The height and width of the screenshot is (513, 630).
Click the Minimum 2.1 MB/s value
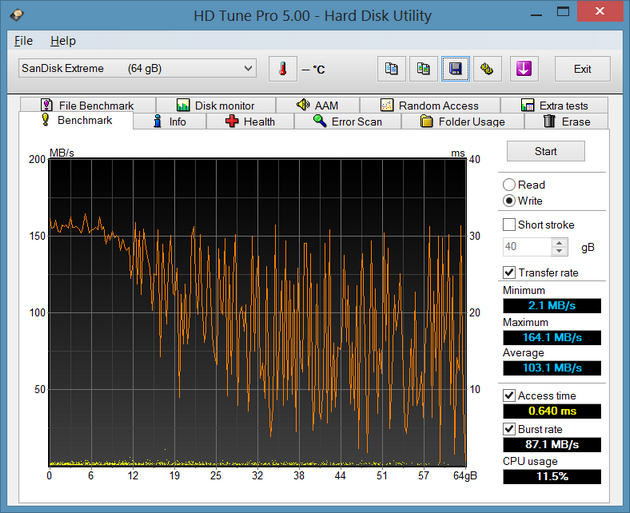pyautogui.click(x=552, y=306)
